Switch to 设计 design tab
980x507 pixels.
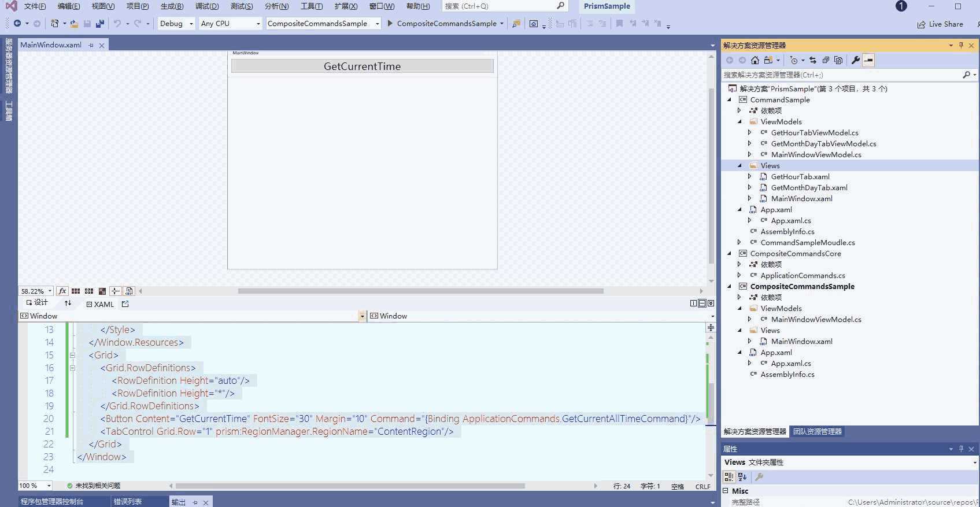(x=37, y=303)
